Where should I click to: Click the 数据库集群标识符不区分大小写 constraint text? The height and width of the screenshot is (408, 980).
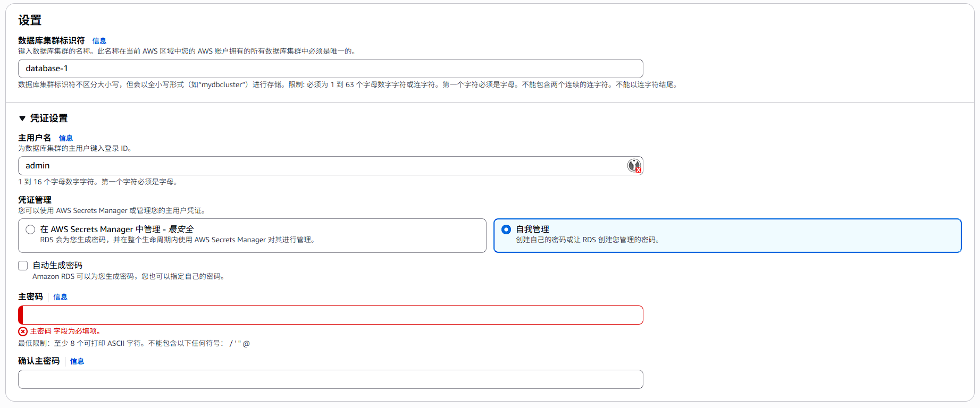(x=349, y=84)
